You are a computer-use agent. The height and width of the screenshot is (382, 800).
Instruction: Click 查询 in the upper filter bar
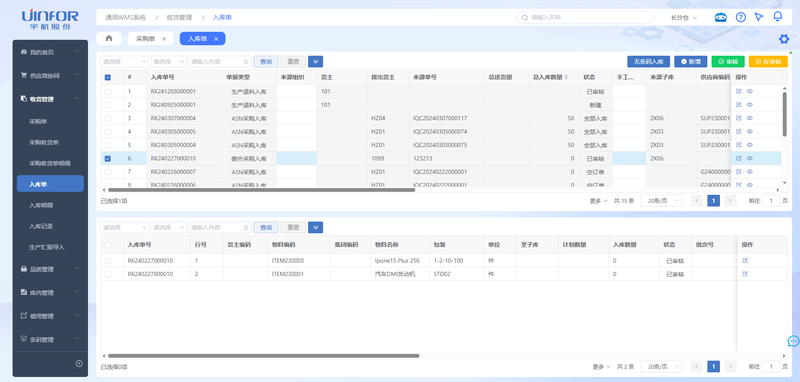[266, 62]
